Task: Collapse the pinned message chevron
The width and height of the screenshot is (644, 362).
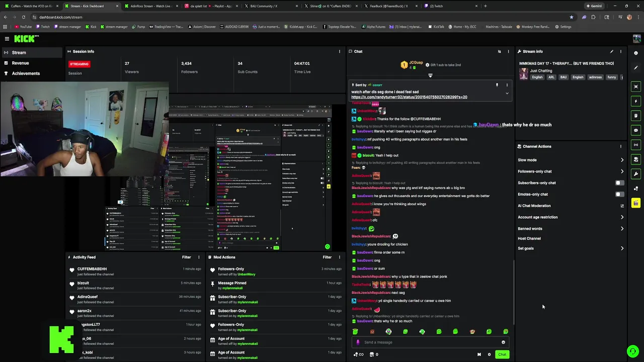Action: pyautogui.click(x=507, y=93)
